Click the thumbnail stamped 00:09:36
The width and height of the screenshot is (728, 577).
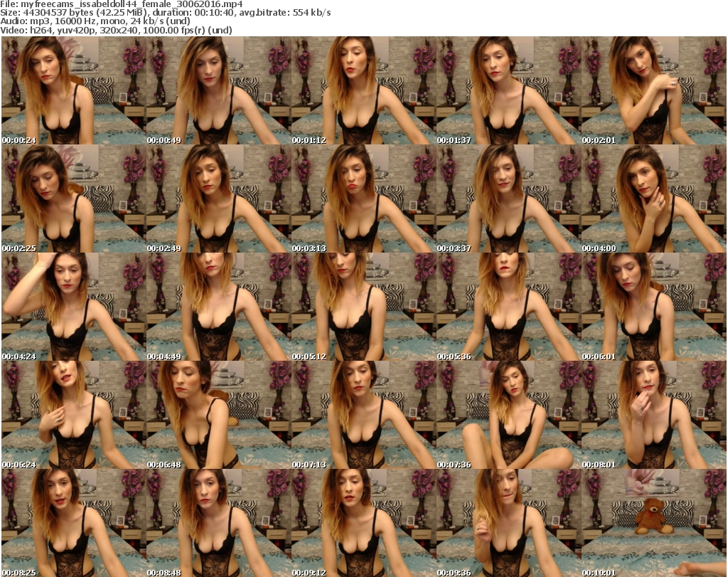point(508,523)
